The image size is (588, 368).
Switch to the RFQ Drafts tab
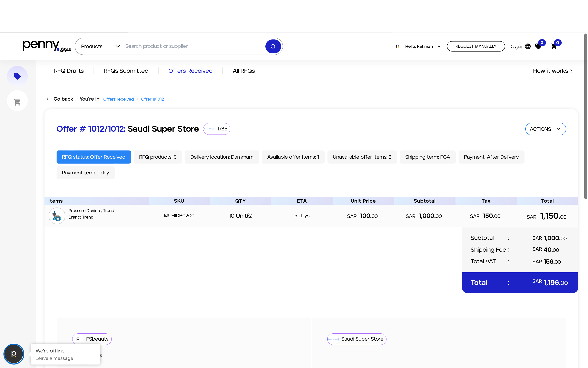tap(69, 71)
